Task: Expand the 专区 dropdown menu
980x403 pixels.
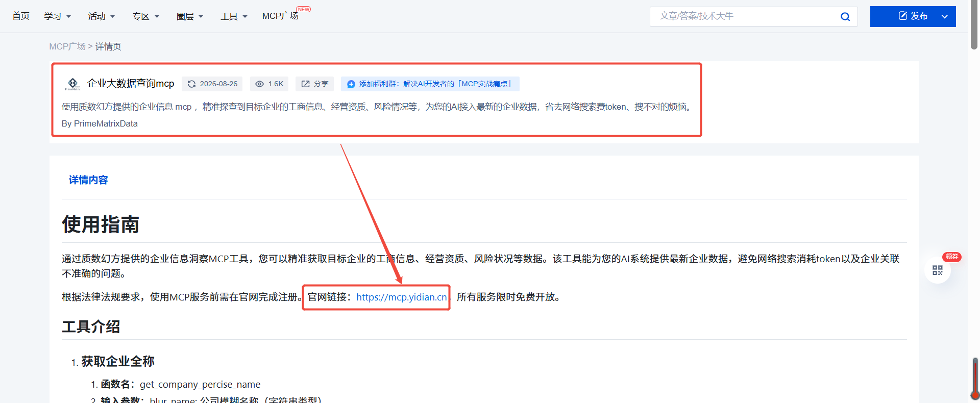Action: click(146, 16)
